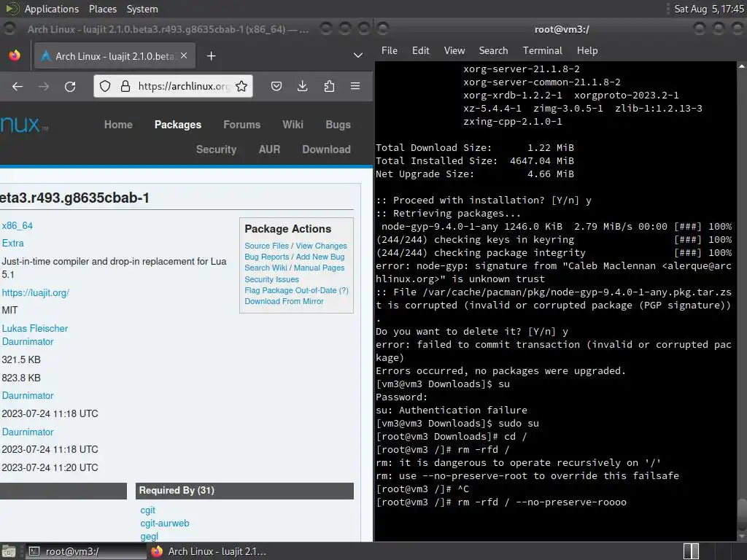This screenshot has width=747, height=560.
Task: Open Firefox hamburger application menu
Action: click(355, 86)
